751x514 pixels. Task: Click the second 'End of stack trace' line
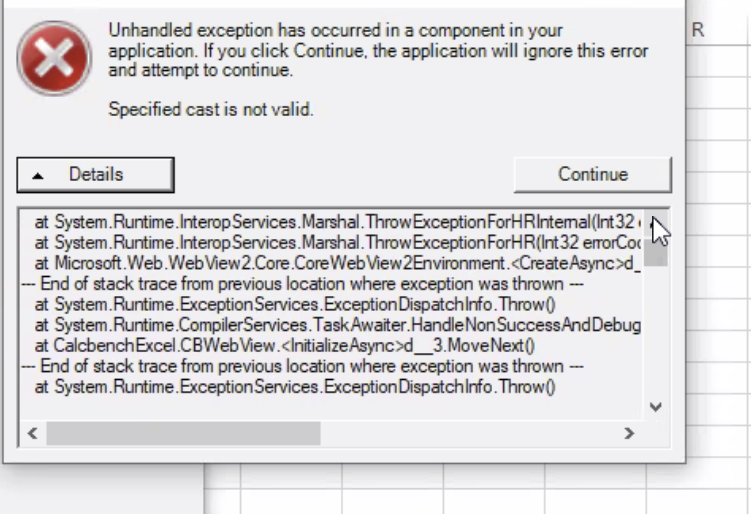302,366
